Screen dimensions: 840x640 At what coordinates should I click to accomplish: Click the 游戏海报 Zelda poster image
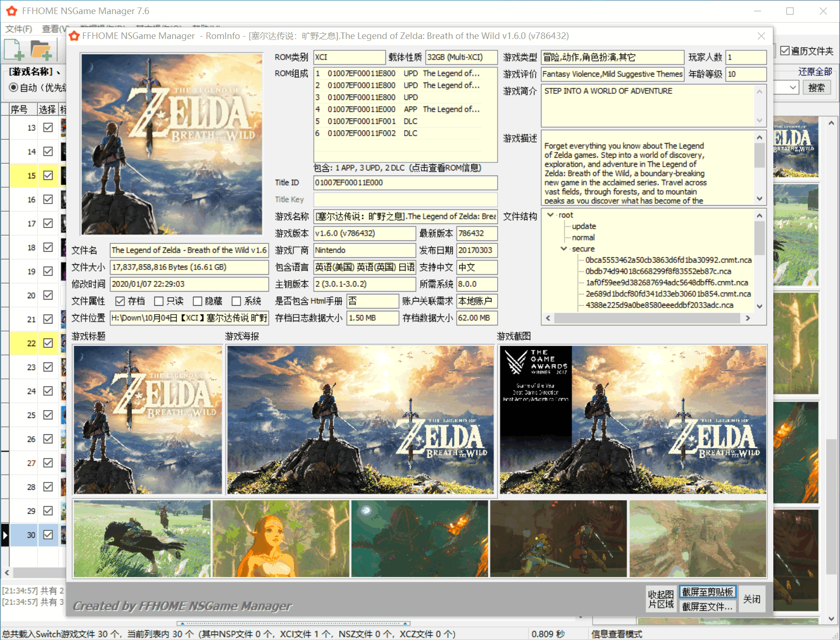point(361,420)
